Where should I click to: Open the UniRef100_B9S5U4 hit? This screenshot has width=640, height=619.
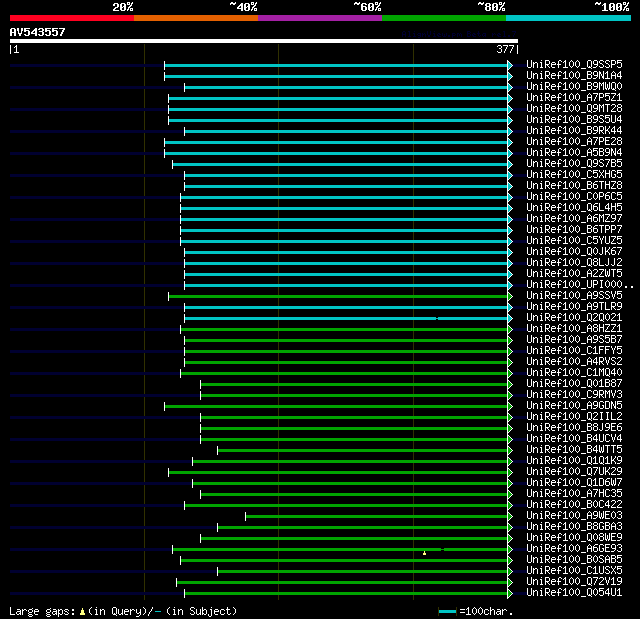(x=574, y=120)
